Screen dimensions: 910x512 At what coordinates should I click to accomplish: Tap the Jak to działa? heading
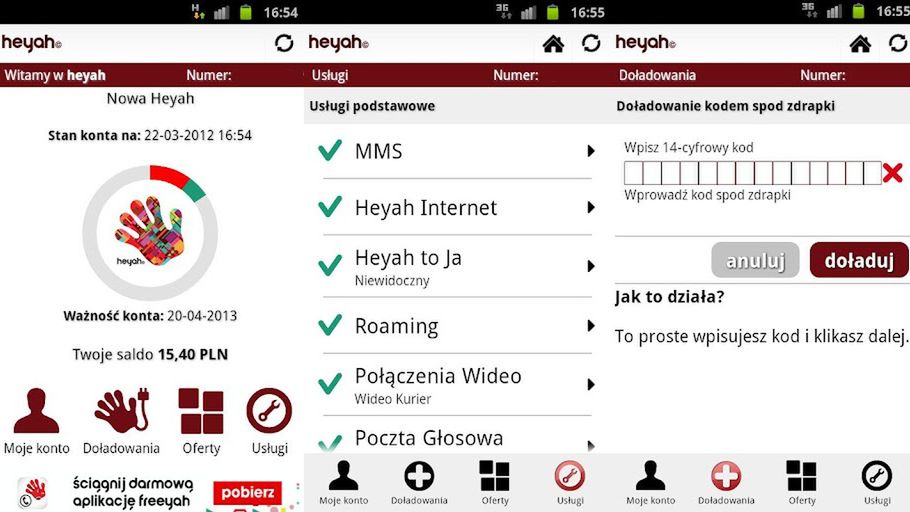670,297
